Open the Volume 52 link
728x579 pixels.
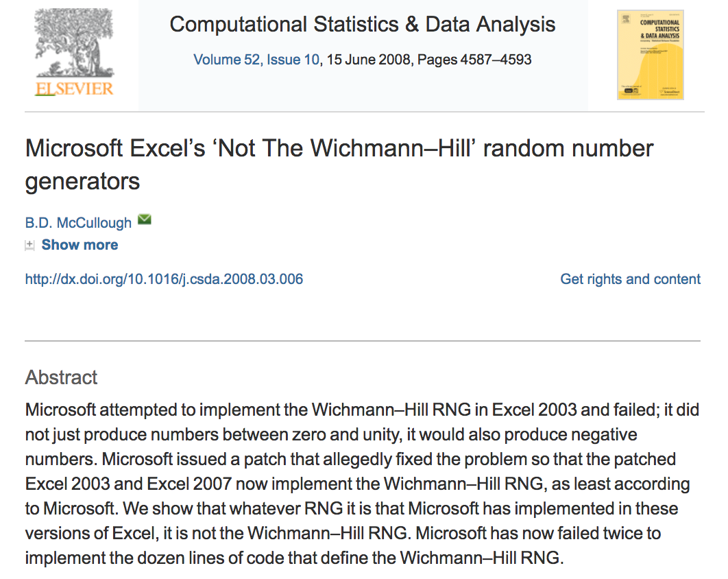point(226,60)
